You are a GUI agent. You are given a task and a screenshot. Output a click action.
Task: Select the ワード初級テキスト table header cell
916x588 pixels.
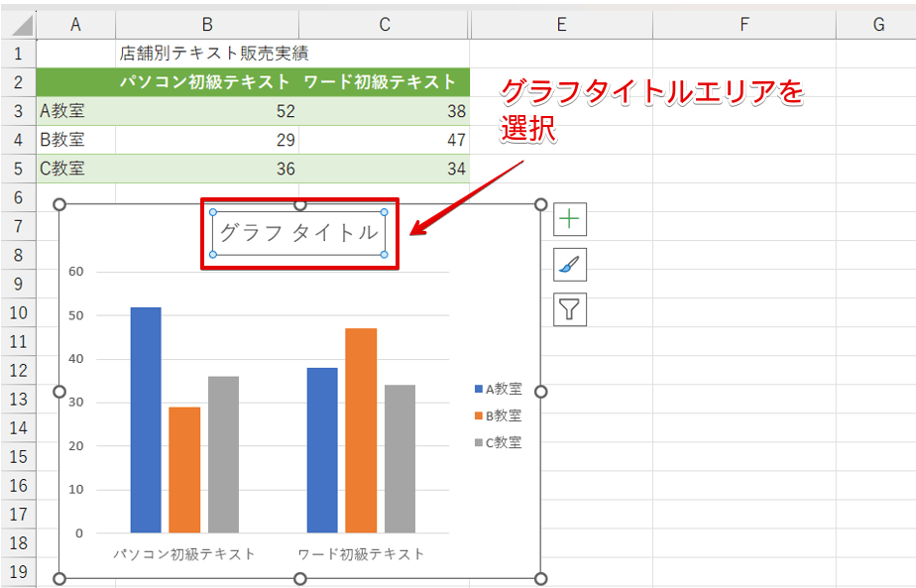click(384, 82)
